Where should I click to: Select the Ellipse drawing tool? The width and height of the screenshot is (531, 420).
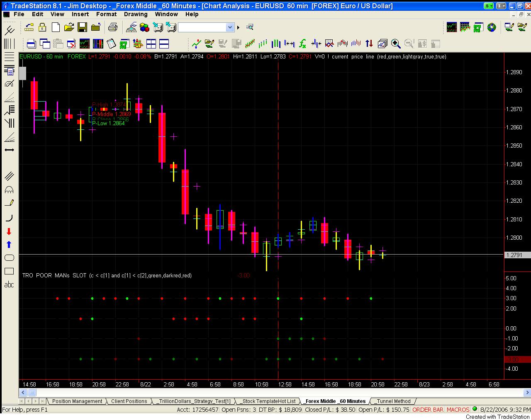pos(9,258)
